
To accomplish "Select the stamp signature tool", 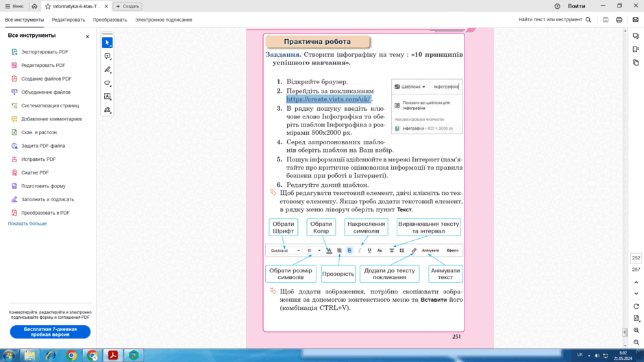I will (x=107, y=110).
